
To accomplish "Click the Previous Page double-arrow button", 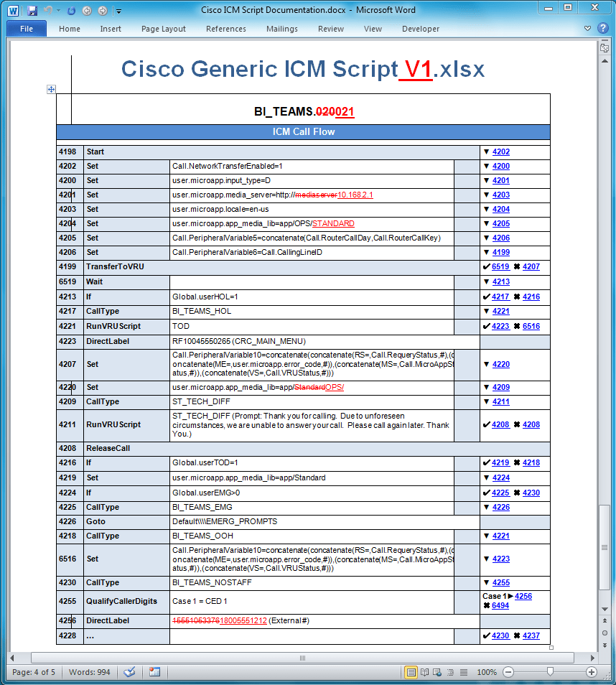I will (605, 620).
